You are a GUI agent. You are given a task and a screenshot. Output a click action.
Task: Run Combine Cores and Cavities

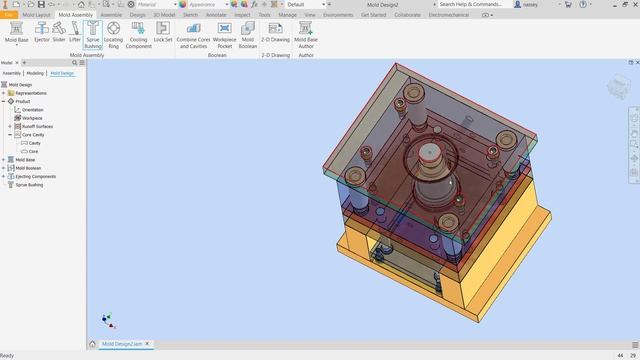coord(193,35)
